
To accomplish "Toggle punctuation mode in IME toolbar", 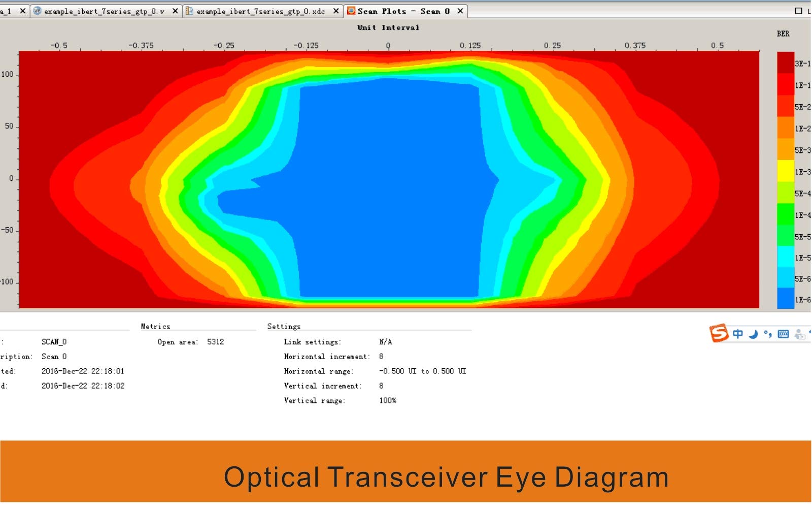I will [768, 334].
